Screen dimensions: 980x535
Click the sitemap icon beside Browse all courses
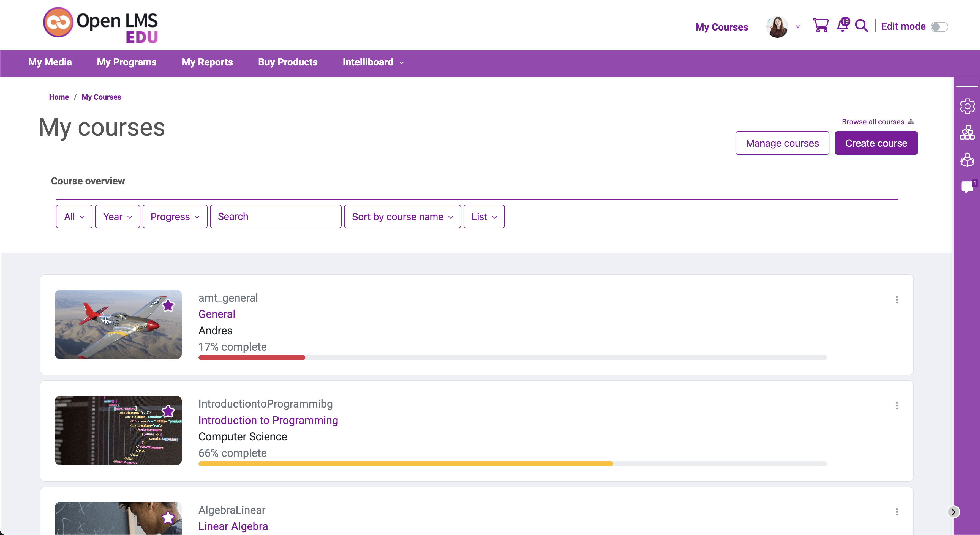click(911, 122)
